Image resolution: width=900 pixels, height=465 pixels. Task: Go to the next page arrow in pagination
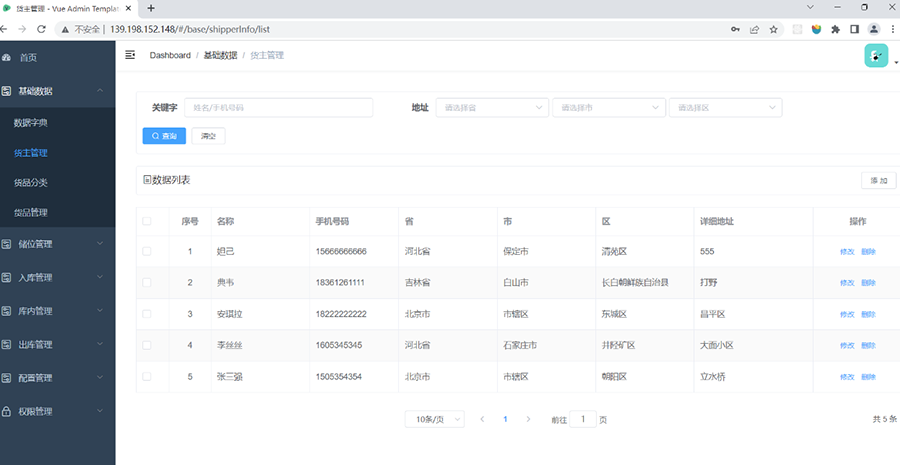tap(528, 420)
